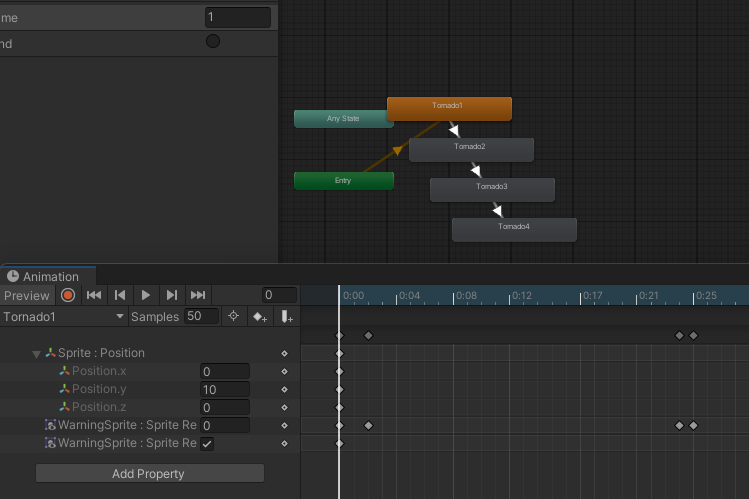Click the 0:04 mark on the timeline ruler
This screenshot has width=749, height=499.
tap(409, 296)
